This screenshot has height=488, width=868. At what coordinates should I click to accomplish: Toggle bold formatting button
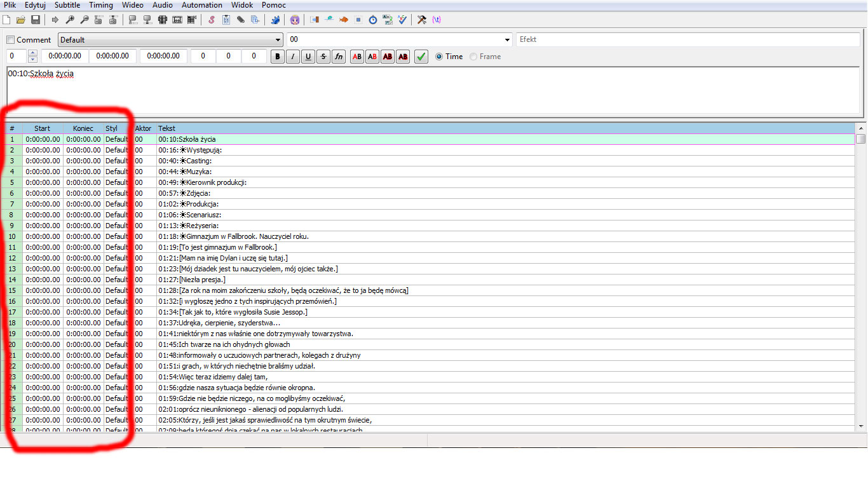click(278, 57)
